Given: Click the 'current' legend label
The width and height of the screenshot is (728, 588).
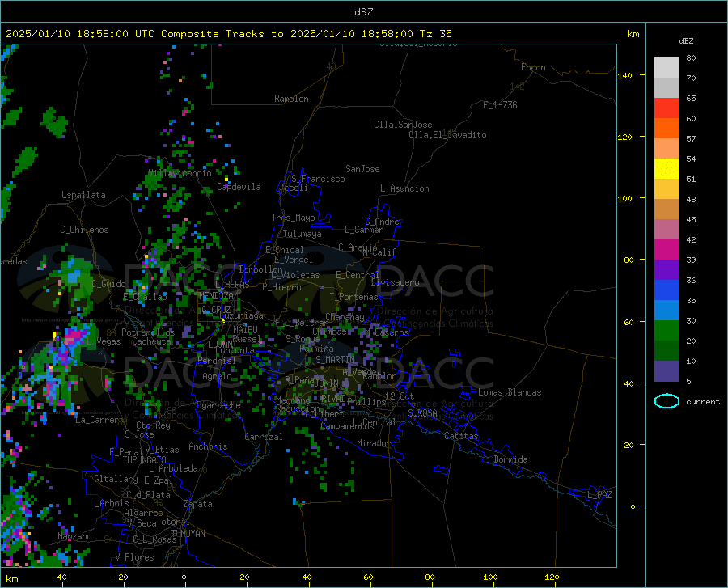Looking at the screenshot, I should click(x=703, y=401).
